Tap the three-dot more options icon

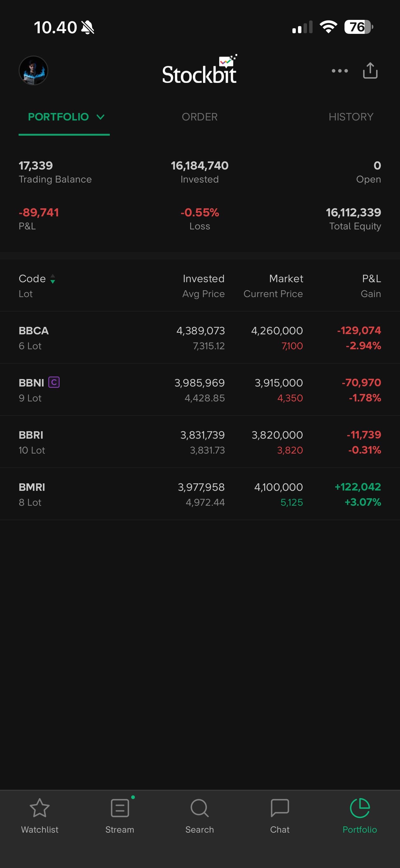(x=340, y=71)
